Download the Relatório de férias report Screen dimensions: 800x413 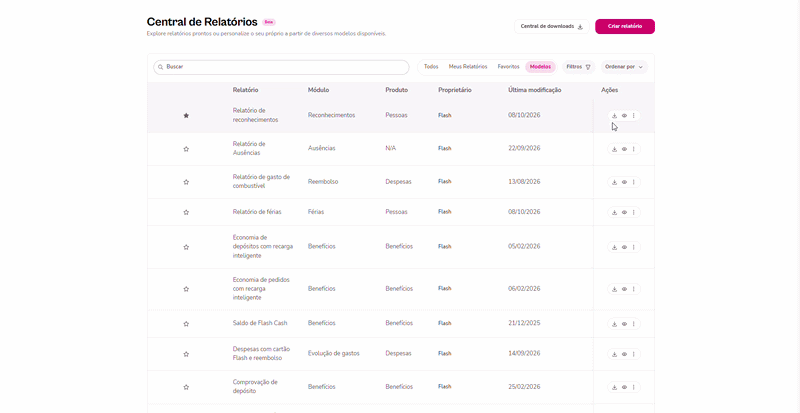614,212
